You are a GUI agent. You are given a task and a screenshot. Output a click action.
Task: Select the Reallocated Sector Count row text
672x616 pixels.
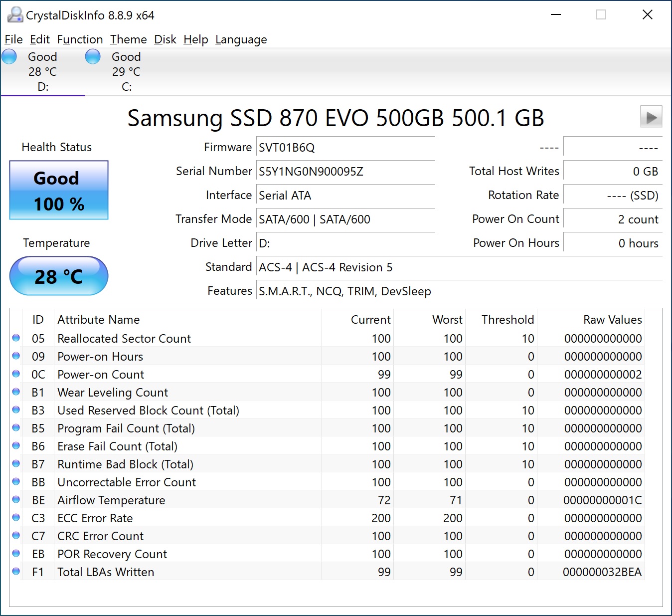click(x=124, y=339)
